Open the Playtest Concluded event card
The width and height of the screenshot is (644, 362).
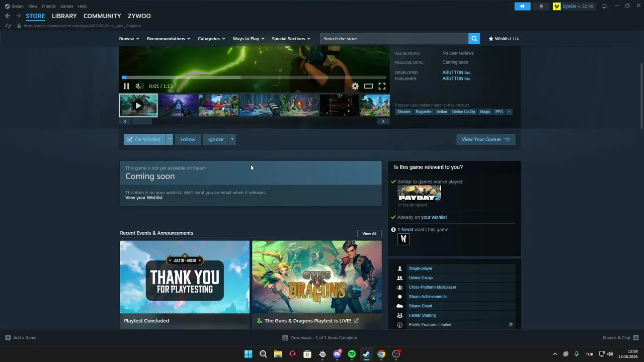[x=185, y=285]
